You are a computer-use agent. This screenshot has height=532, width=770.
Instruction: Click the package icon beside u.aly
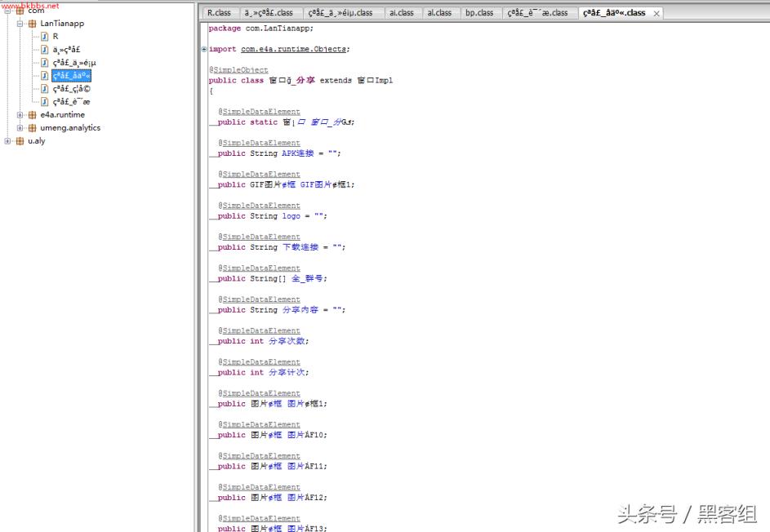[x=20, y=141]
